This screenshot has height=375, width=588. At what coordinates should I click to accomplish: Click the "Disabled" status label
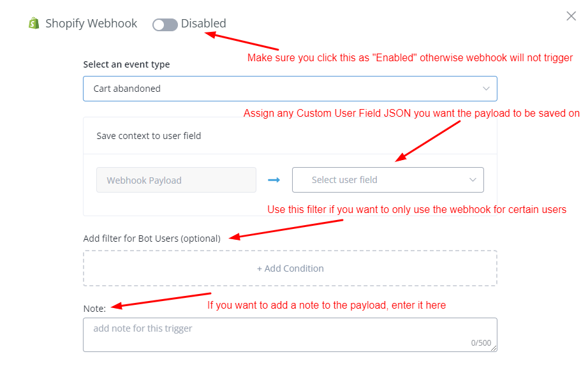[203, 24]
